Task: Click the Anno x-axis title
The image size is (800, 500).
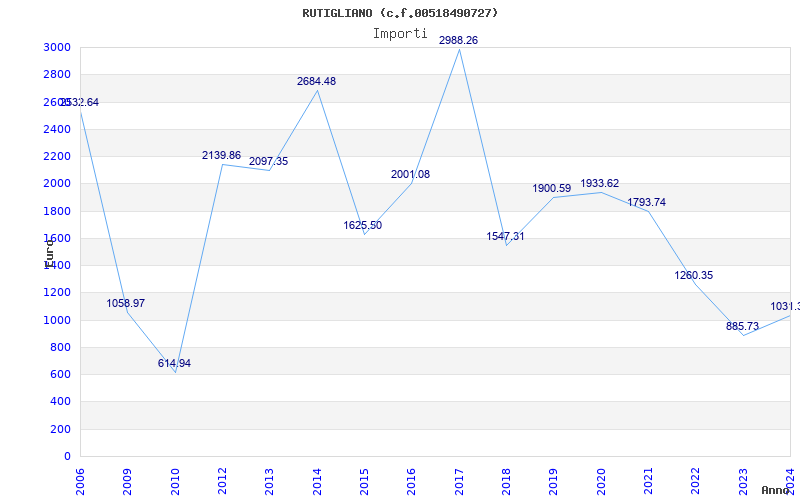Action: [x=776, y=490]
